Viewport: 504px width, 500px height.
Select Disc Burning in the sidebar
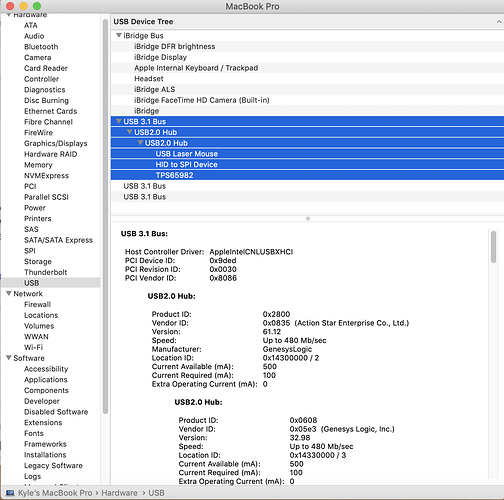[x=46, y=100]
